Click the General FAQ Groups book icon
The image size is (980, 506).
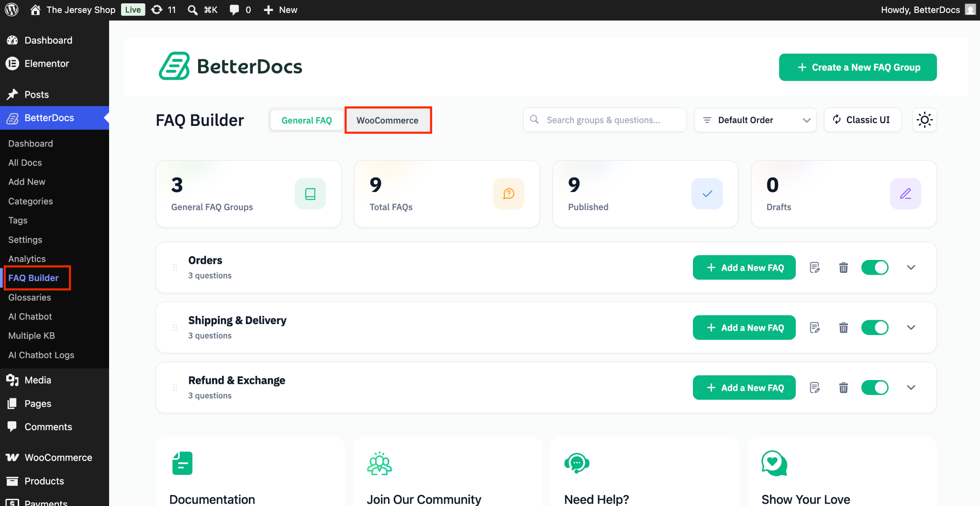(x=310, y=193)
